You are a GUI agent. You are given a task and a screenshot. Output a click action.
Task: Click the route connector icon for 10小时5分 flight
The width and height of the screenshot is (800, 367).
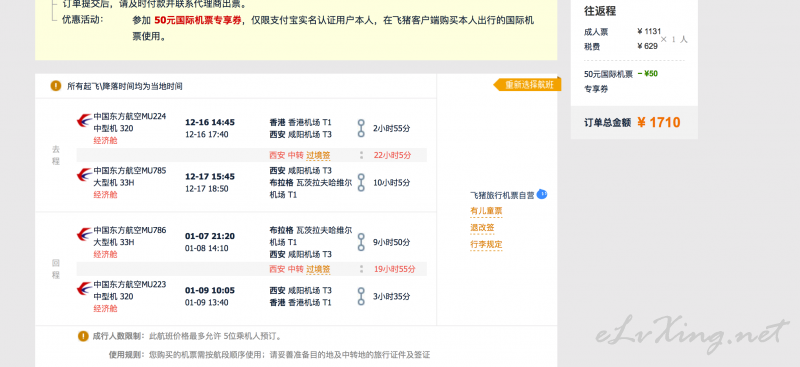(x=361, y=182)
